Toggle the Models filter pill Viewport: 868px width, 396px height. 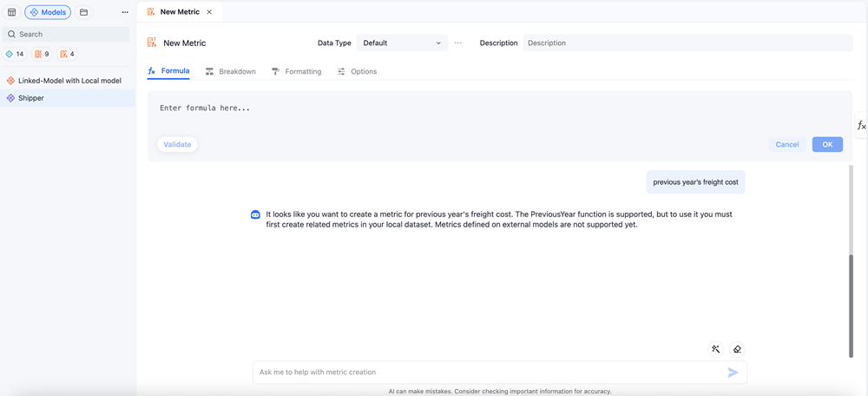tap(48, 12)
